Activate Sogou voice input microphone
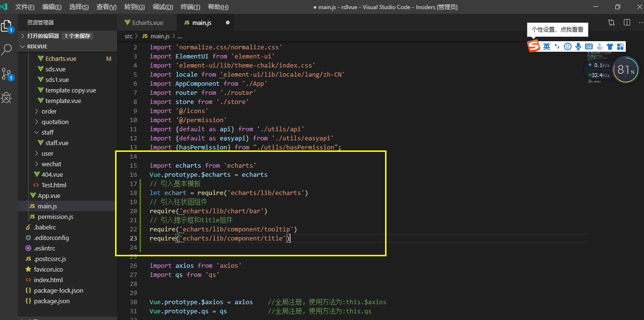 coord(578,46)
